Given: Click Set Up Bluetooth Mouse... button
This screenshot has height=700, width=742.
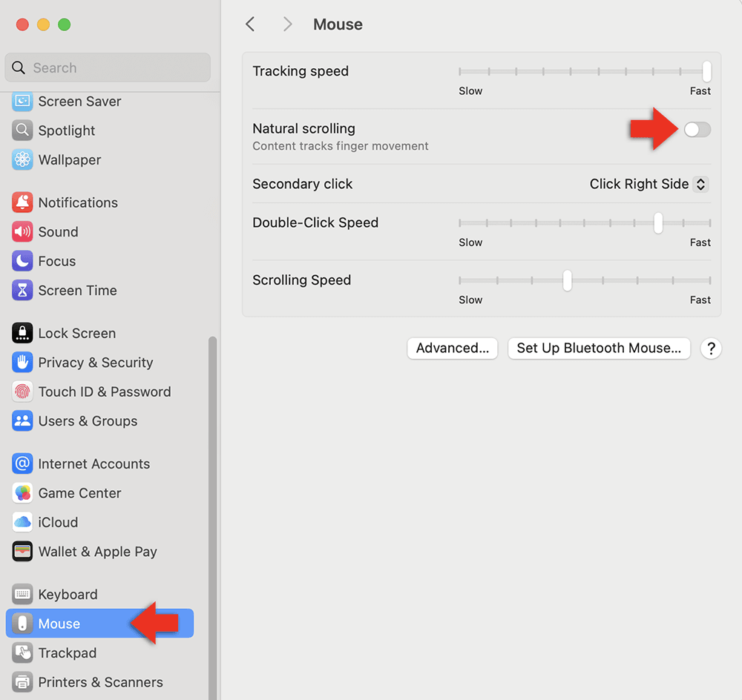Looking at the screenshot, I should click(x=599, y=348).
